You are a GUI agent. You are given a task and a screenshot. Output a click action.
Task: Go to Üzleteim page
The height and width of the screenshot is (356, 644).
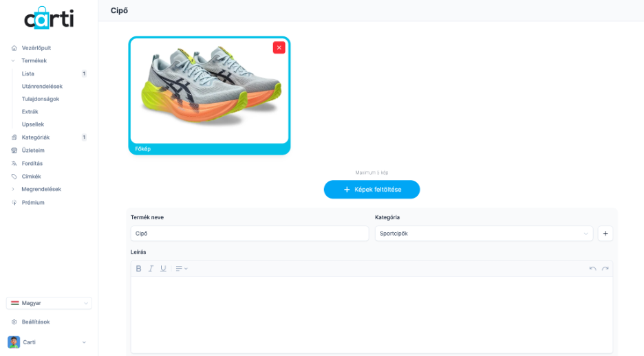point(33,151)
